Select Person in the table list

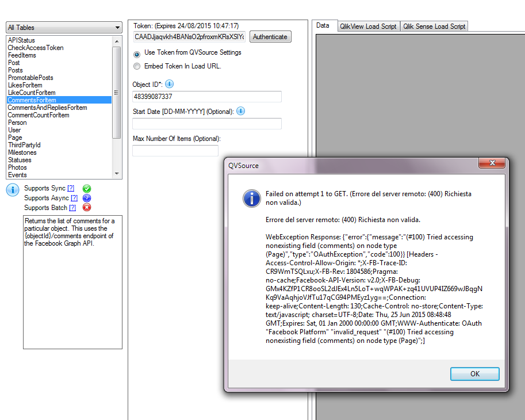click(59, 123)
